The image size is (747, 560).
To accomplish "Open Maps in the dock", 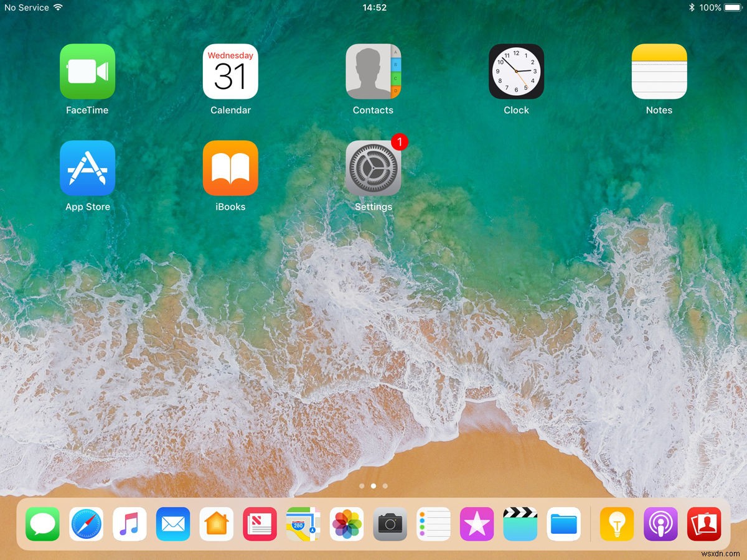I will (x=303, y=524).
